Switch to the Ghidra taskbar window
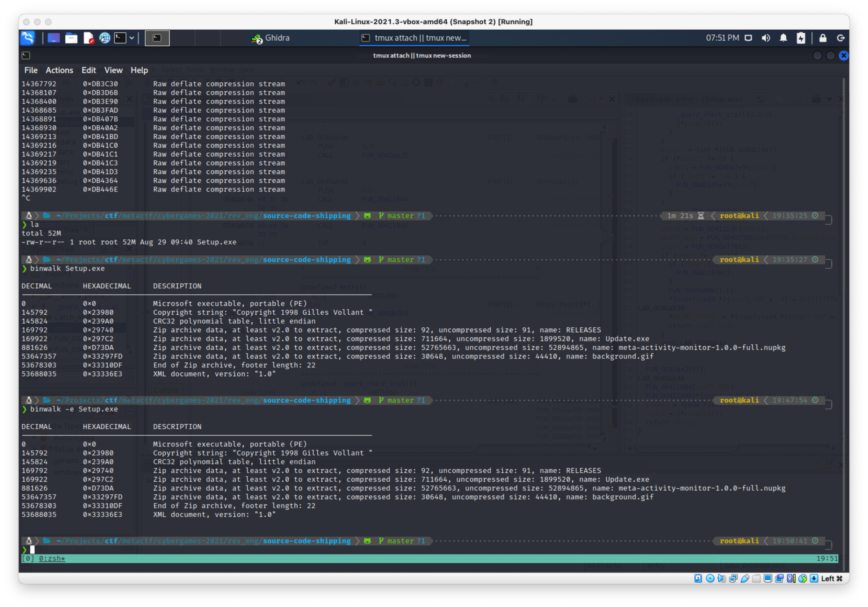Image resolution: width=868 pixels, height=607 pixels. 271,38
